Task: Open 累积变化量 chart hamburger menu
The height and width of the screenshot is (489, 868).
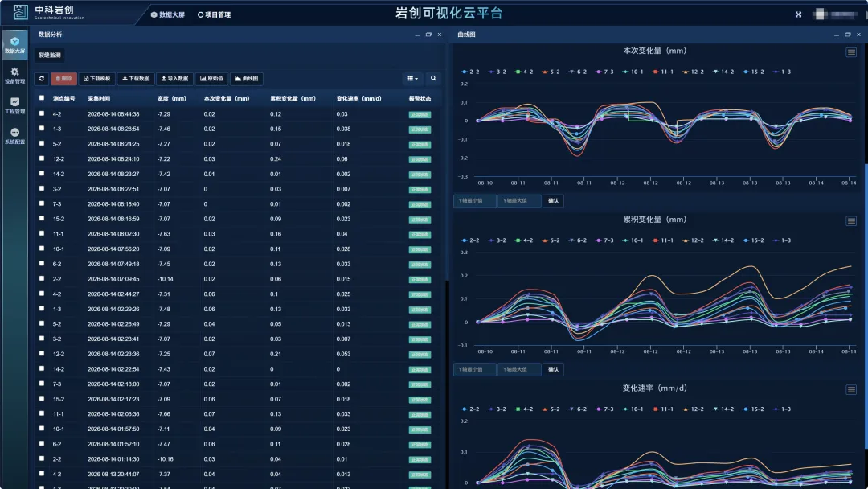Action: point(851,221)
